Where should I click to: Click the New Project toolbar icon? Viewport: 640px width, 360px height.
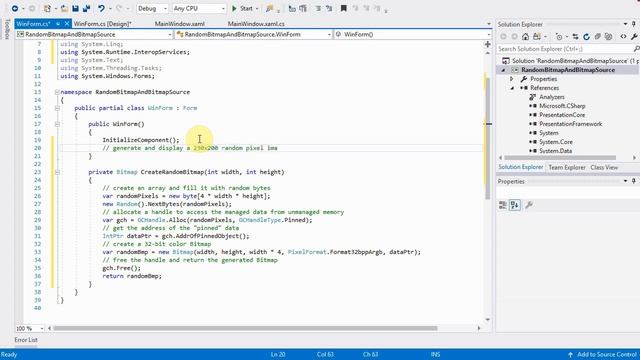47,8
